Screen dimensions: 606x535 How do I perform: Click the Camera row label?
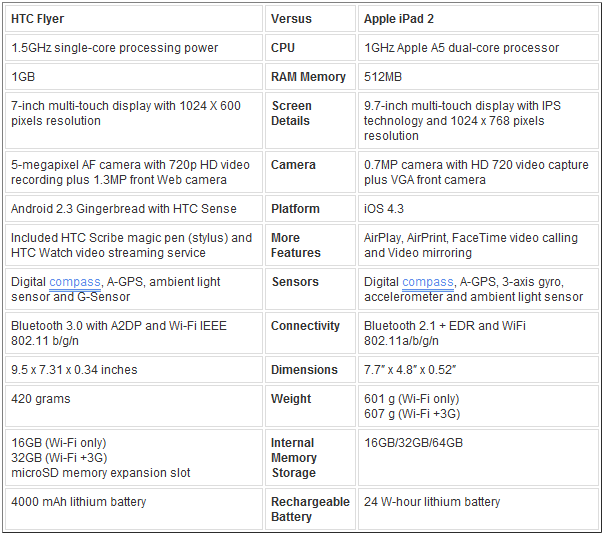pyautogui.click(x=293, y=165)
